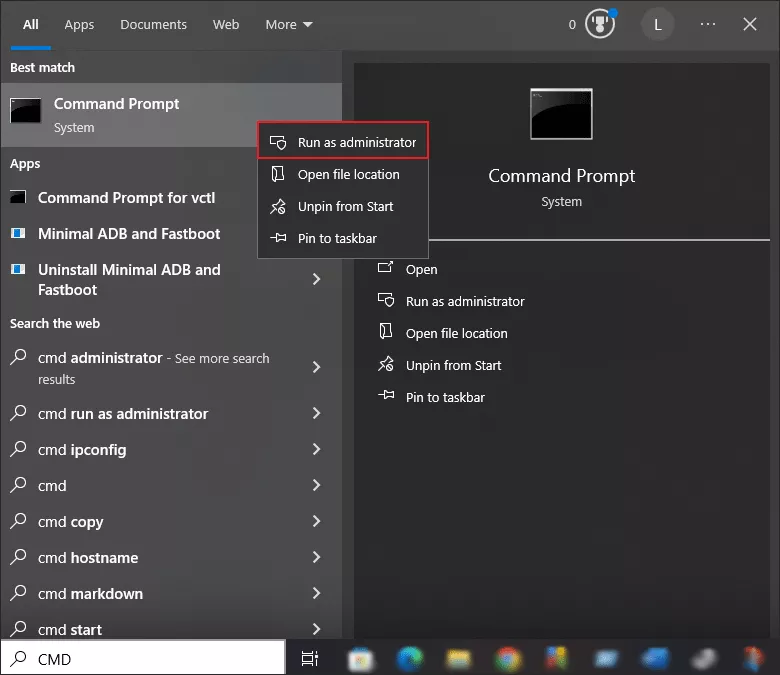Screen dimensions: 780x675
Task: Open Google Chrome from taskbar
Action: pyautogui.click(x=507, y=659)
